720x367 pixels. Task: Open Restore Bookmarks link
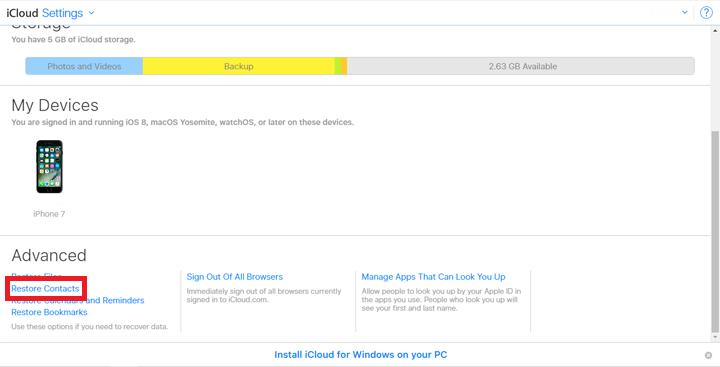coord(49,312)
